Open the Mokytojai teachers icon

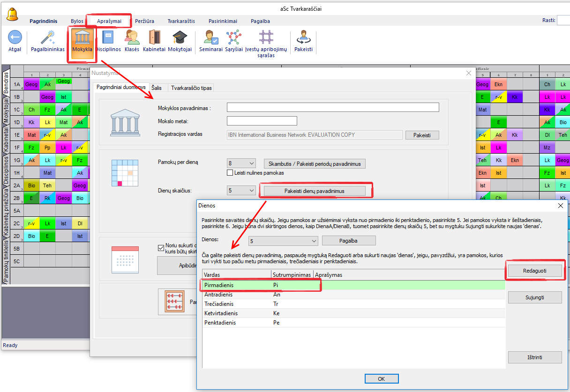point(180,37)
